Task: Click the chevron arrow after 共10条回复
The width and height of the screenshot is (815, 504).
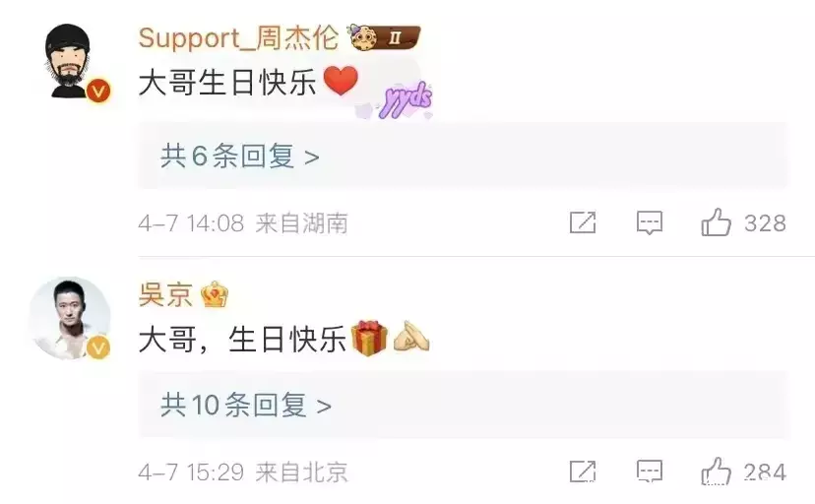Action: coord(324,407)
